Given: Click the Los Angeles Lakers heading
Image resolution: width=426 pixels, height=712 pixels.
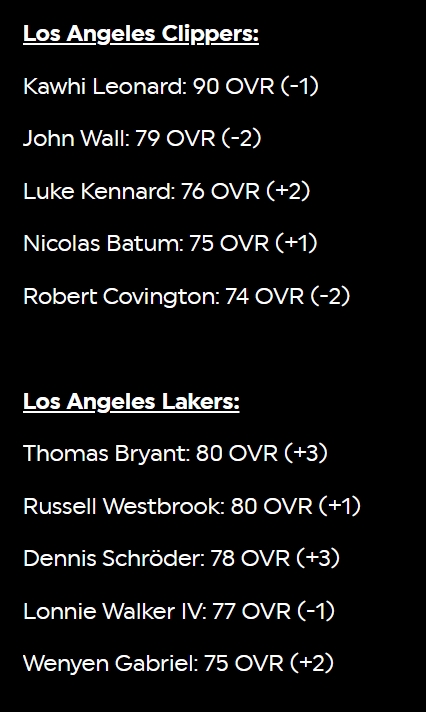Looking at the screenshot, I should pos(131,402).
